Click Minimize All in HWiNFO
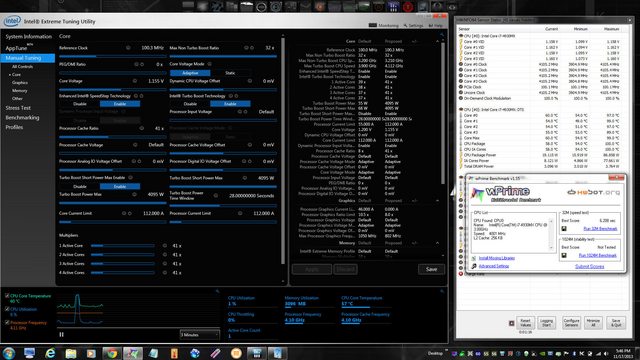640x360 pixels. point(593,322)
